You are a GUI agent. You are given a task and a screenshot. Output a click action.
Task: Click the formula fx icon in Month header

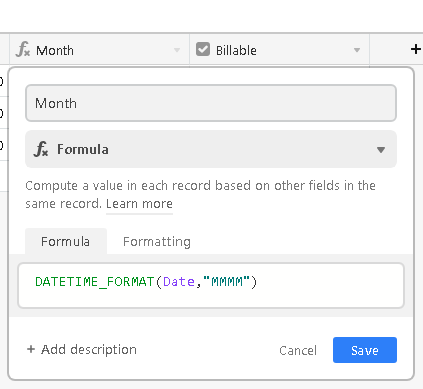point(23,50)
